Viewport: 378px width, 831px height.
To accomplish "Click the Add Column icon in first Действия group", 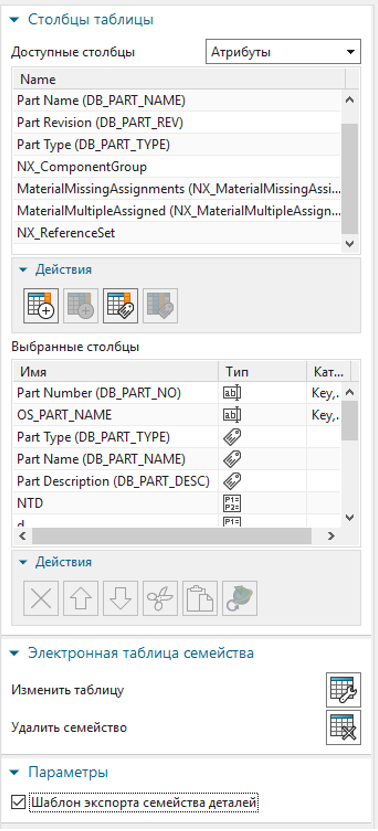I will coord(41,306).
